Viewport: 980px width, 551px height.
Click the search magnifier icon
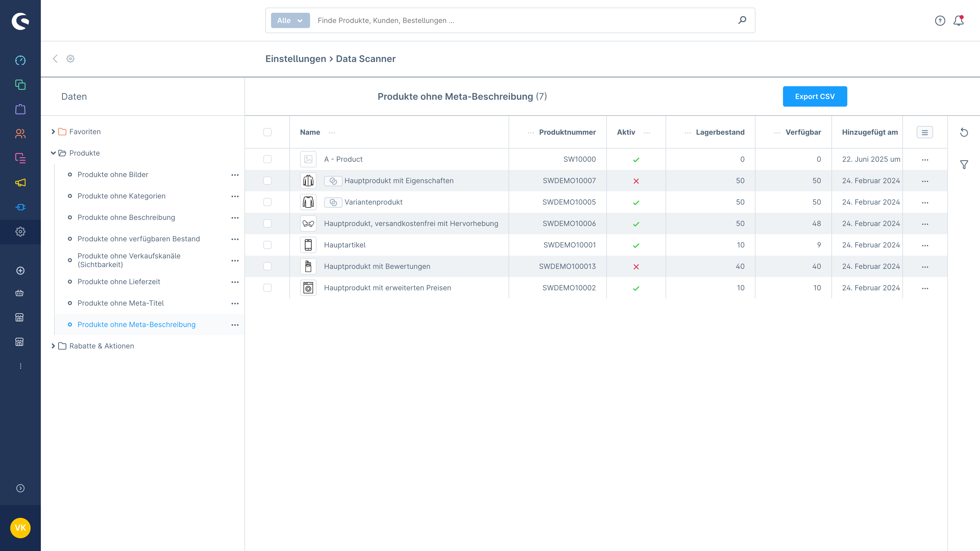742,20
